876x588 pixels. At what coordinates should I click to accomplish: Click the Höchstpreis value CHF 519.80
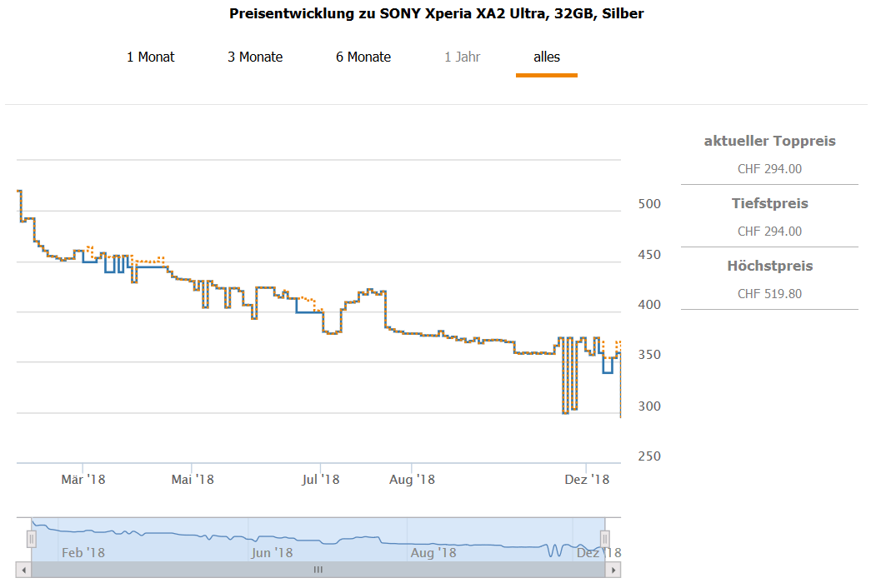pyautogui.click(x=769, y=294)
